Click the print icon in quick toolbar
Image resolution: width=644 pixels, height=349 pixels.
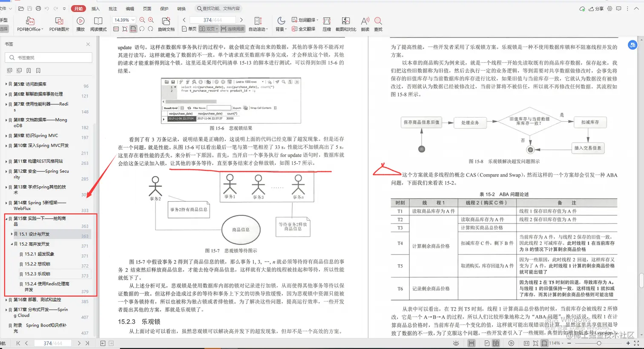click(x=38, y=9)
